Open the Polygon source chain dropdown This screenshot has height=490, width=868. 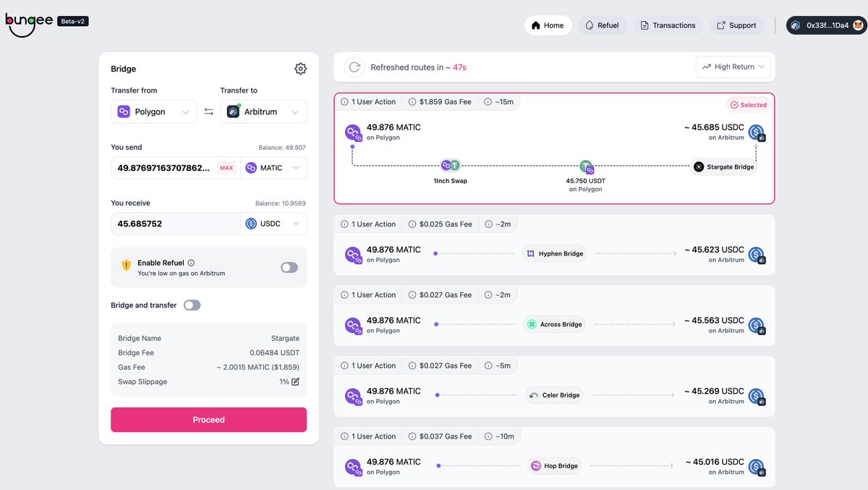(x=154, y=111)
